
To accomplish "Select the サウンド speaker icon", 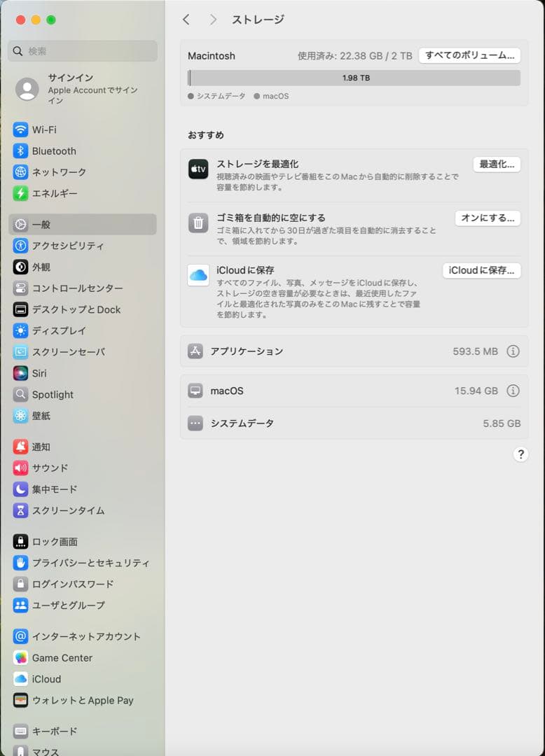I will [x=20, y=468].
